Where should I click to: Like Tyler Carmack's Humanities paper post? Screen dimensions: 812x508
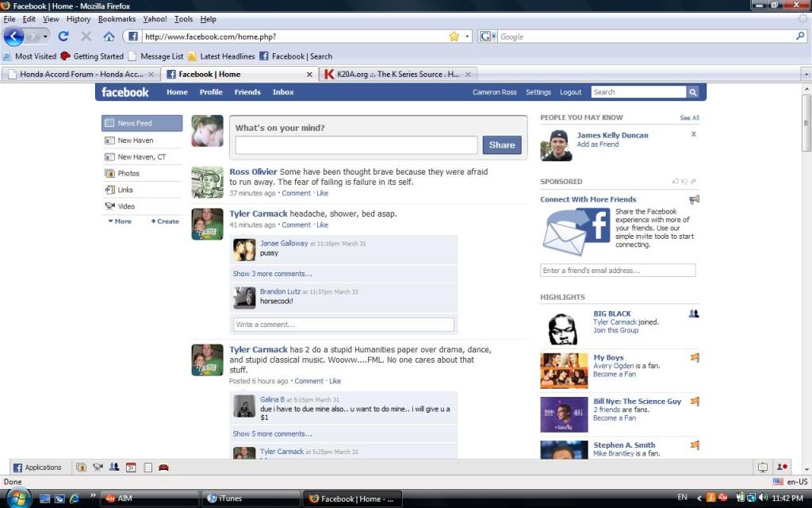pyautogui.click(x=334, y=380)
